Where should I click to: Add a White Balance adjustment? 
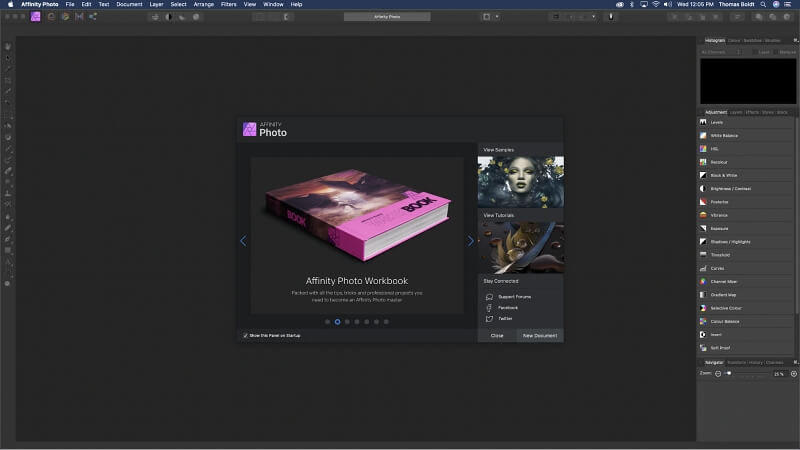[745, 136]
